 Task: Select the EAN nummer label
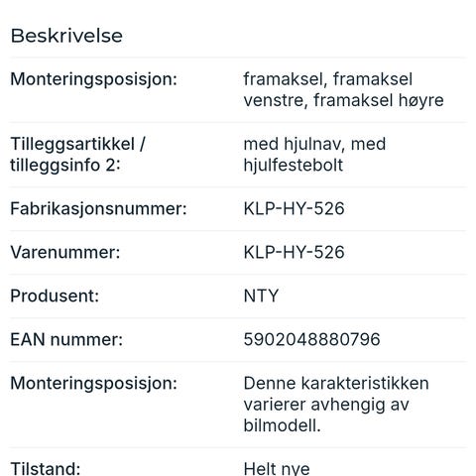(x=66, y=339)
